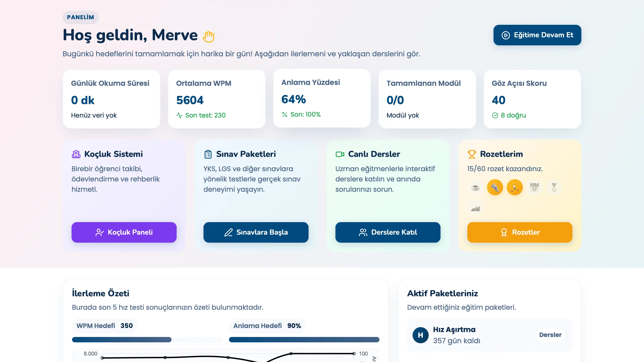This screenshot has width=644, height=362.
Task: Click the waving hand emoji
Action: pos(208,36)
